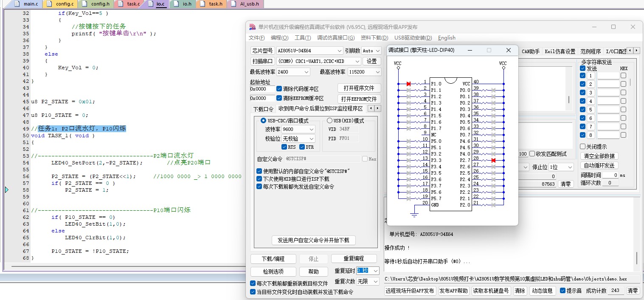Uncheck the DTR checkbox
This screenshot has height=300, width=644.
coord(302,147)
